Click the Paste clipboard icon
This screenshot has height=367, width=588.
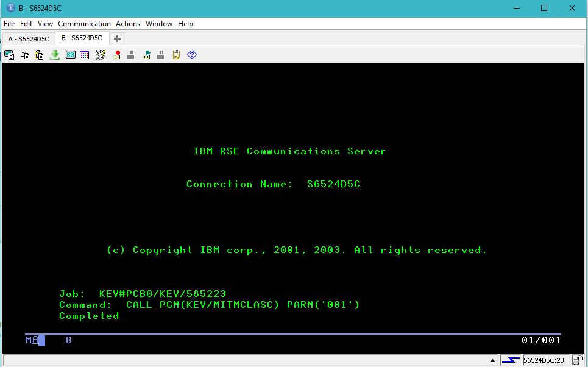pyautogui.click(x=39, y=55)
